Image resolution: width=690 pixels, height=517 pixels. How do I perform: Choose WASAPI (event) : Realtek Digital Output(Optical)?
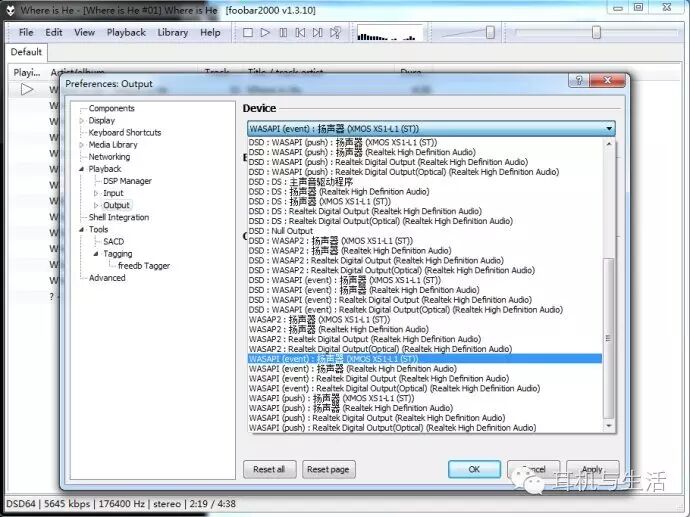tap(425, 389)
